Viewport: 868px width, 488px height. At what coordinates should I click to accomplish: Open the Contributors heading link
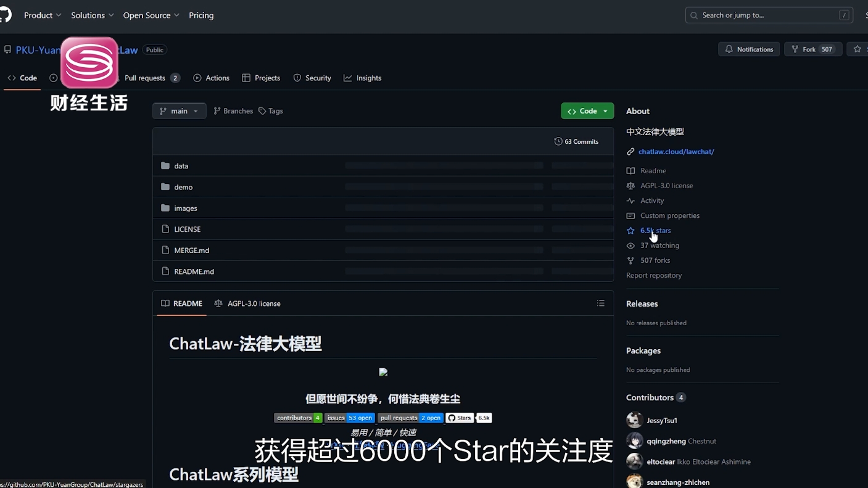pyautogui.click(x=656, y=397)
